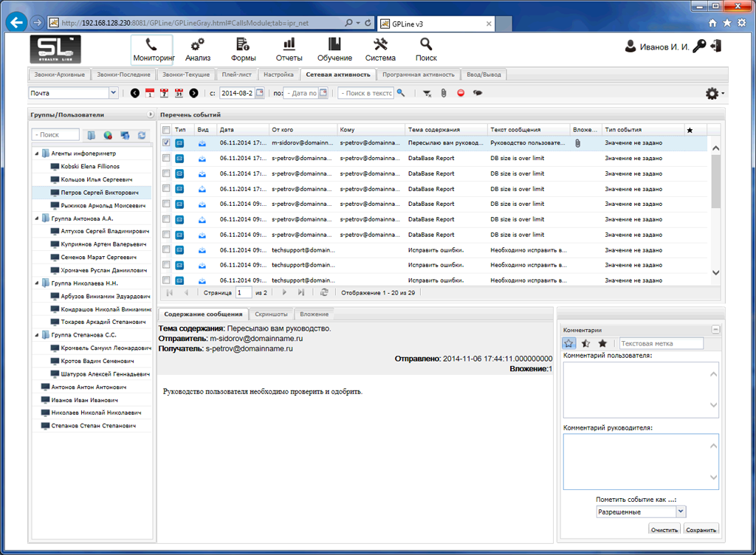Select the filled black star rating
This screenshot has width=756, height=555.
coord(602,343)
